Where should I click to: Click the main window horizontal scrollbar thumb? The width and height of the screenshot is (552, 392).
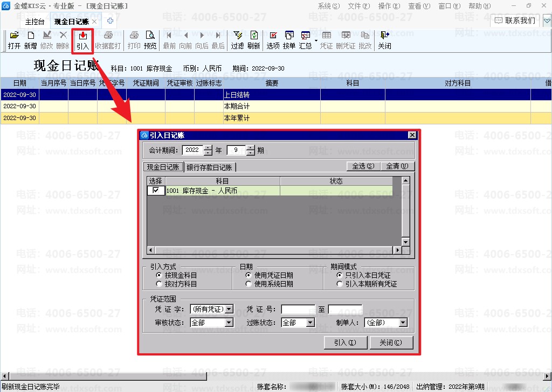click(108, 376)
